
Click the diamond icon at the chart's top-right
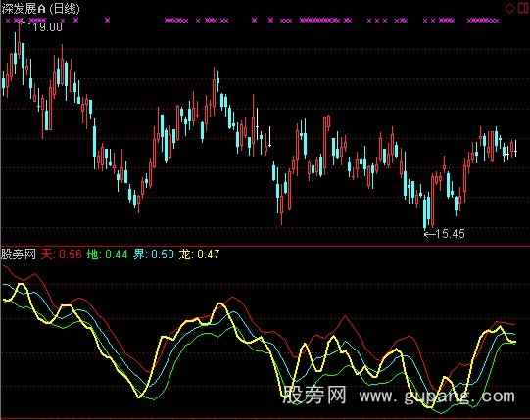[510, 9]
